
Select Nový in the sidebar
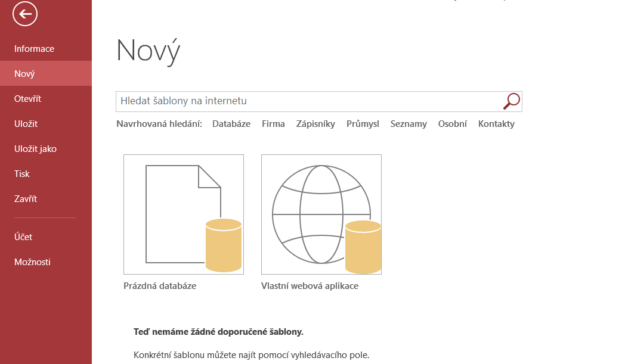click(x=46, y=74)
